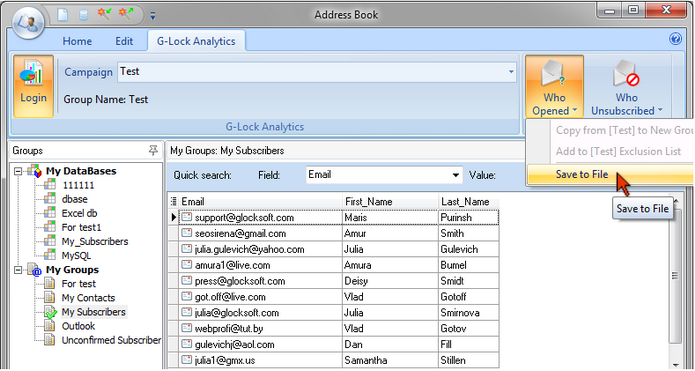Select the Unconfirmed Subscriber group
The image size is (695, 371).
coord(111,340)
